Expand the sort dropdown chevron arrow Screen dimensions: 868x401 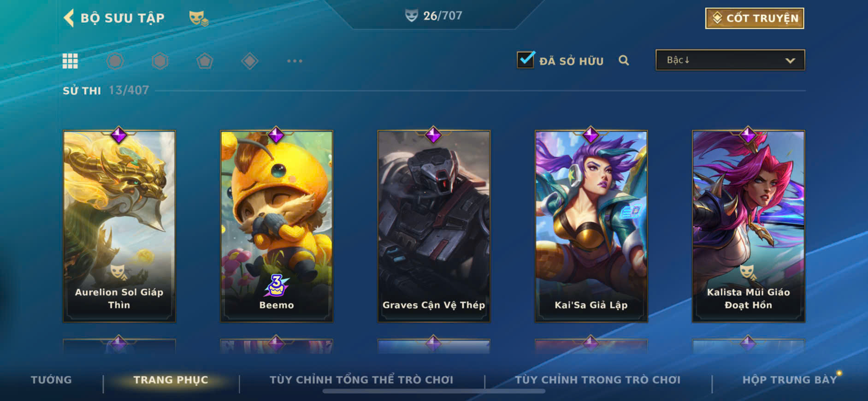click(790, 60)
